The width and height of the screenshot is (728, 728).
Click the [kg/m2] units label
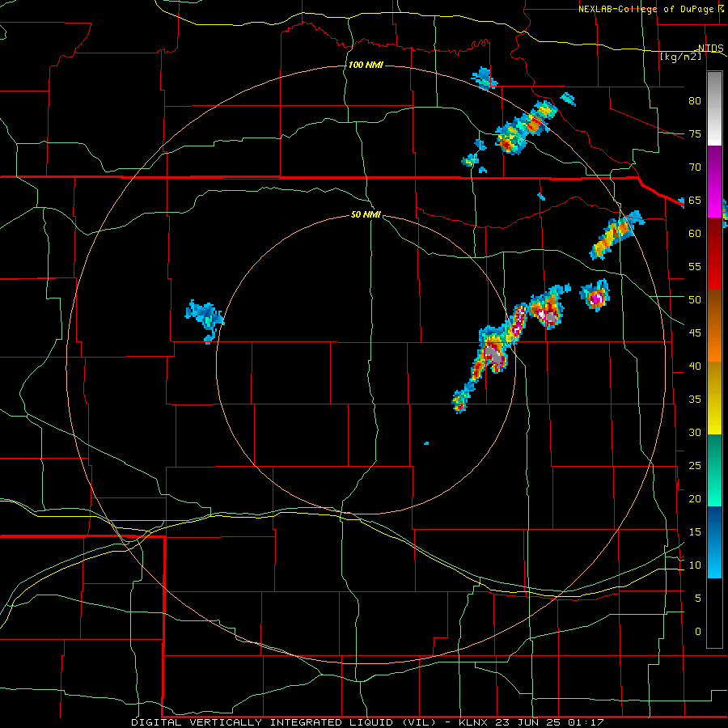(x=681, y=57)
